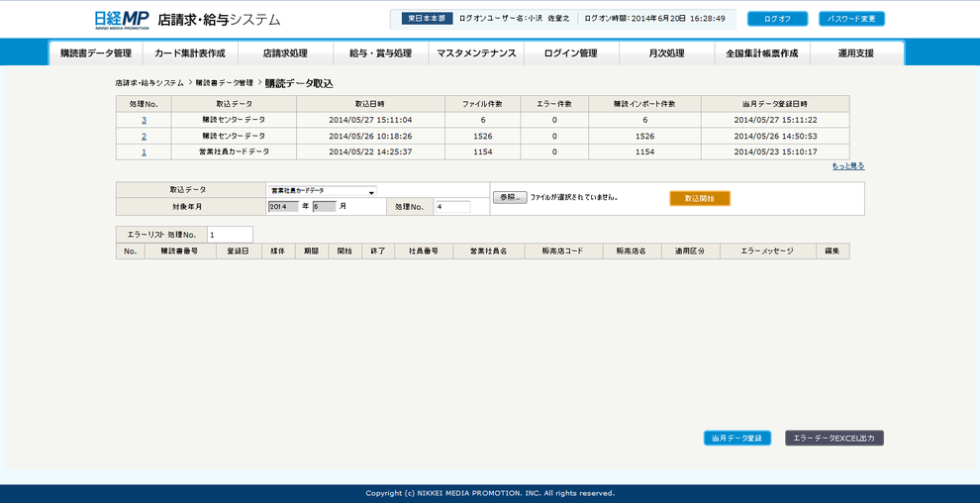Click the 当月データ登録日時 column header
This screenshot has height=503, width=980.
[x=776, y=104]
